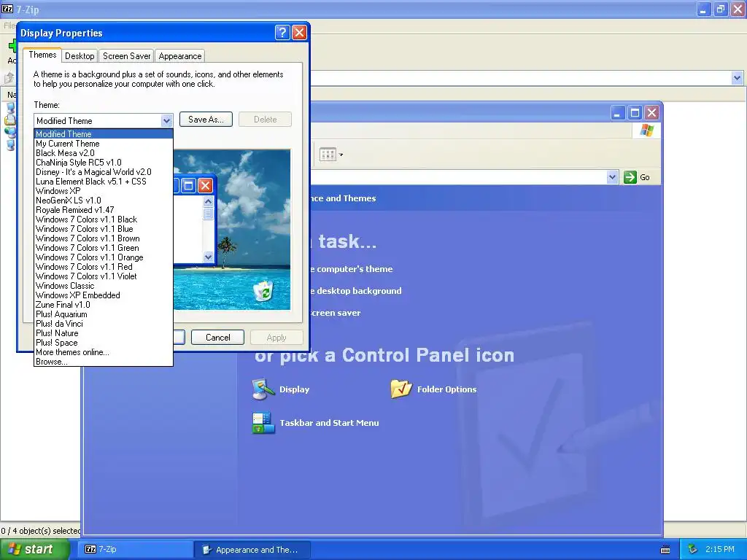The image size is (747, 560).
Task: Click the desktop background task link
Action: (x=356, y=290)
